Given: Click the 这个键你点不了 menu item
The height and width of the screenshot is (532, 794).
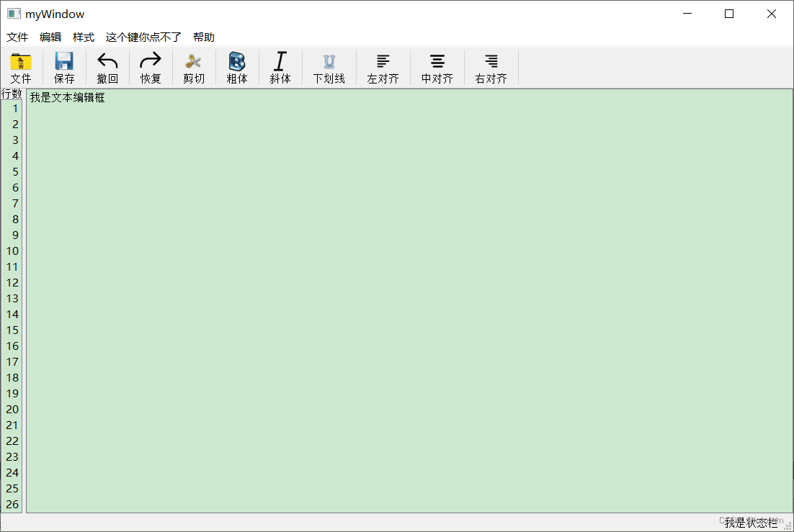Looking at the screenshot, I should click(x=143, y=37).
